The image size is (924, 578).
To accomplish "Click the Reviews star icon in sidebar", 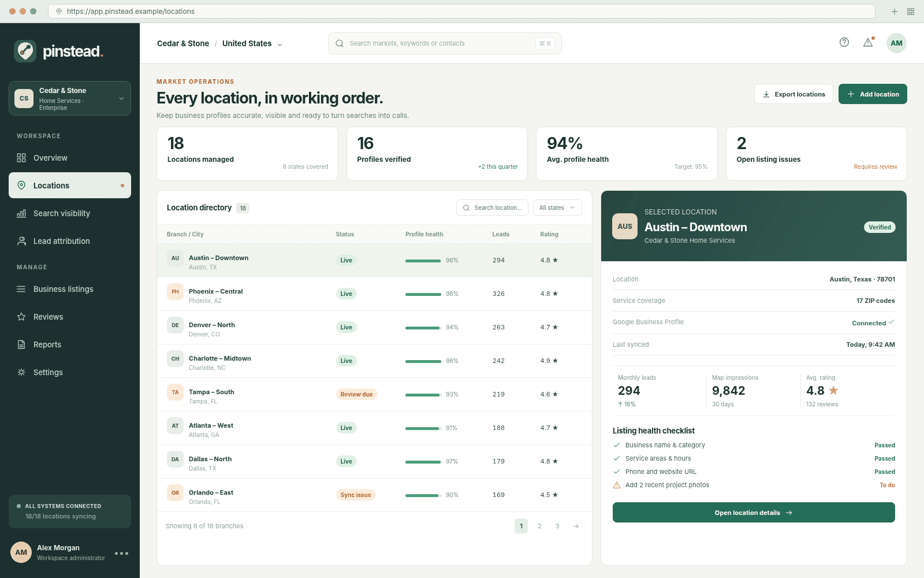I will click(21, 317).
